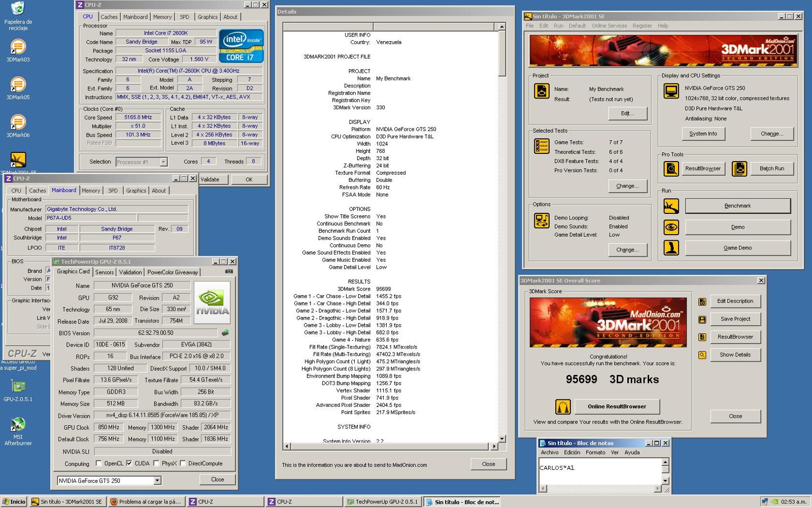
Task: Click the GPU-Z screenshot camera icon
Action: [229, 272]
